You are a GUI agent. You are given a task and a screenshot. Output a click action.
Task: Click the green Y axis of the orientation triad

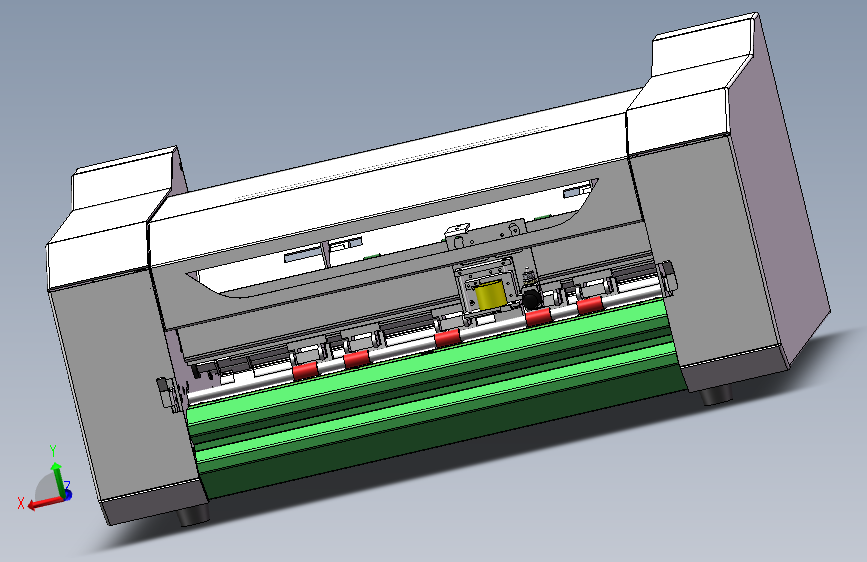57,479
